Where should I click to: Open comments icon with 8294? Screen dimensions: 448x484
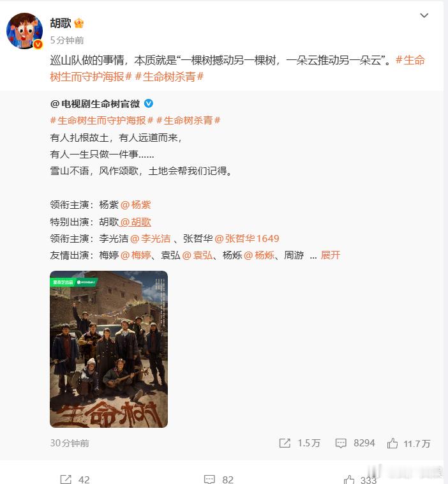[x=341, y=443]
